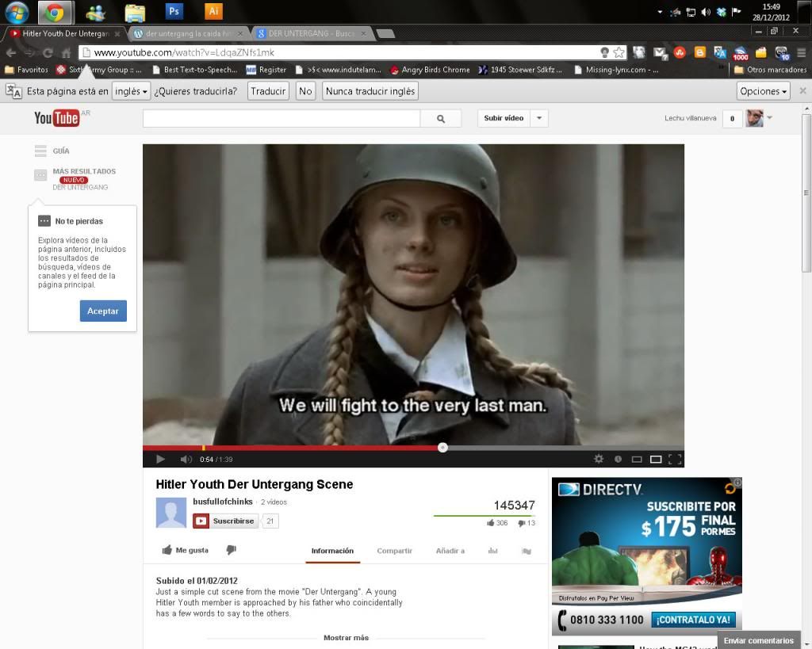This screenshot has width=812, height=649.
Task: Click the busfullofchinks channel avatar
Action: click(x=171, y=513)
